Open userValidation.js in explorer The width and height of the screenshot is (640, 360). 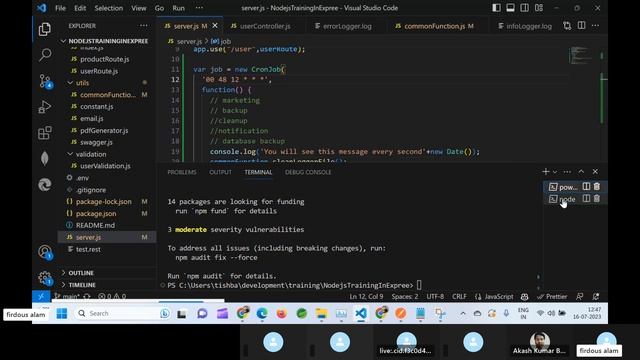(x=105, y=166)
